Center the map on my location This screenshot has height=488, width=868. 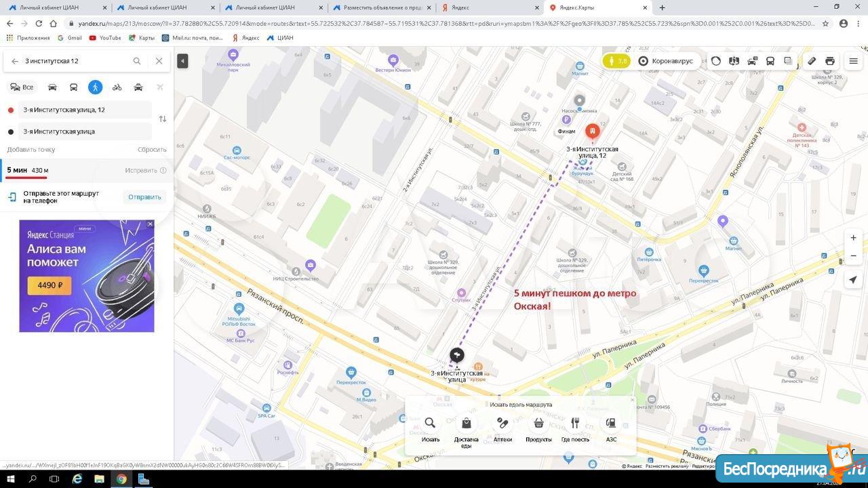(x=853, y=280)
